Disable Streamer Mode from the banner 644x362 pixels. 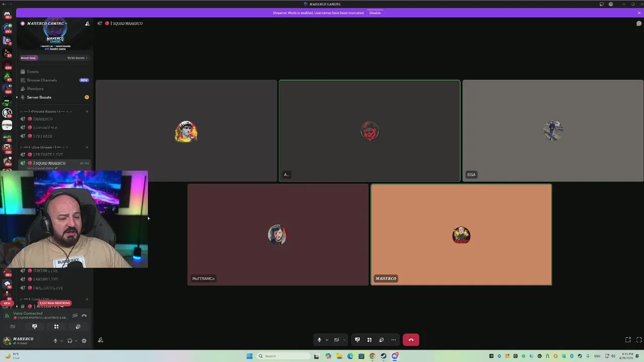click(x=375, y=13)
